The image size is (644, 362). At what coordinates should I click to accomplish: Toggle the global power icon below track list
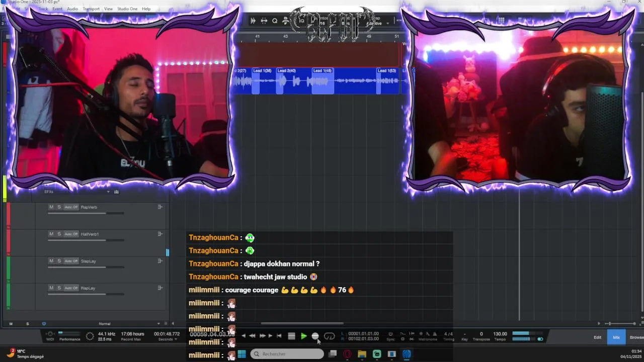pyautogui.click(x=44, y=324)
